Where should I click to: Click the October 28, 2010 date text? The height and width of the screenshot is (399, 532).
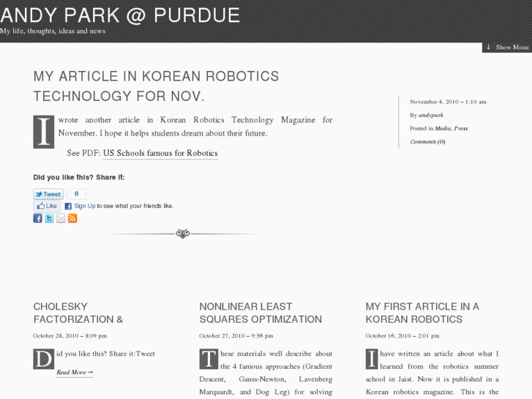[x=70, y=336]
